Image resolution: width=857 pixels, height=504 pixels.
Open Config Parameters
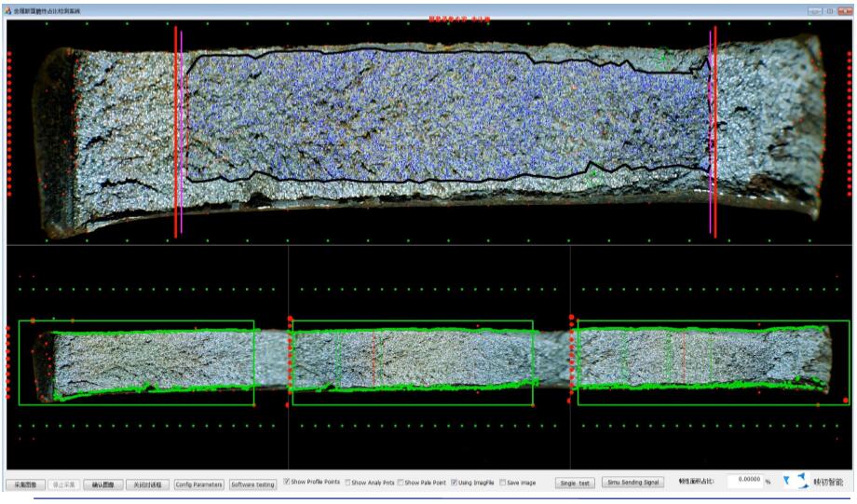point(198,484)
